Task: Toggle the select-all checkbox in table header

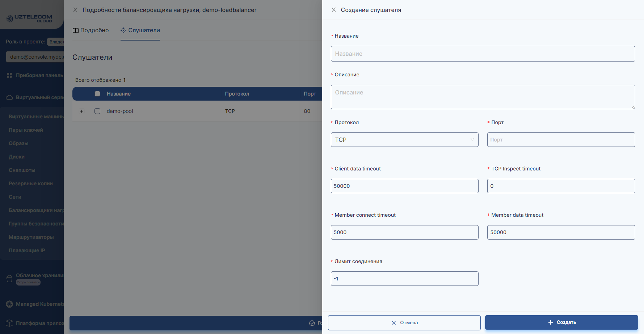Action: [x=97, y=94]
